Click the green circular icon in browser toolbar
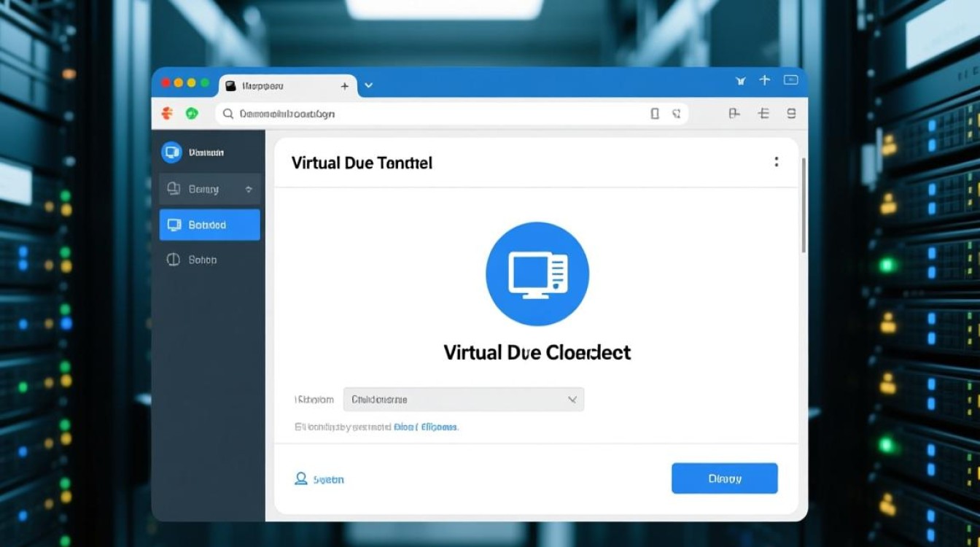 point(192,113)
